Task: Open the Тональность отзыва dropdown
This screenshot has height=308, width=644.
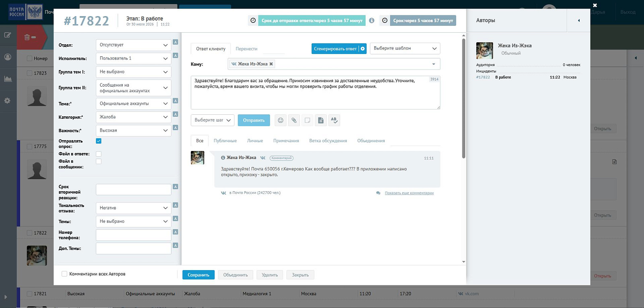Action: (x=134, y=208)
